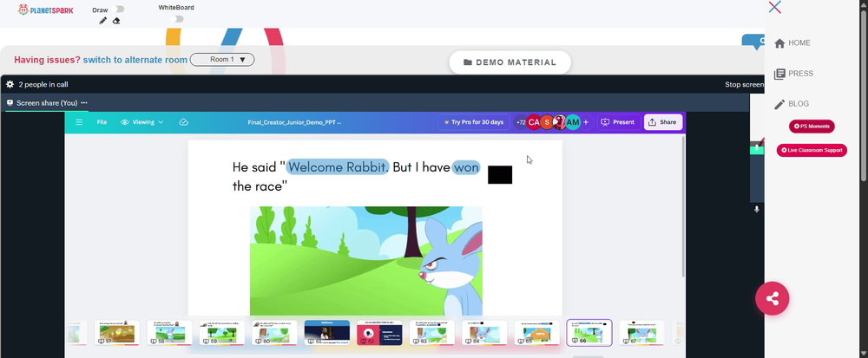Select slide thumbnail 59
The height and width of the screenshot is (358, 868).
[x=222, y=333]
